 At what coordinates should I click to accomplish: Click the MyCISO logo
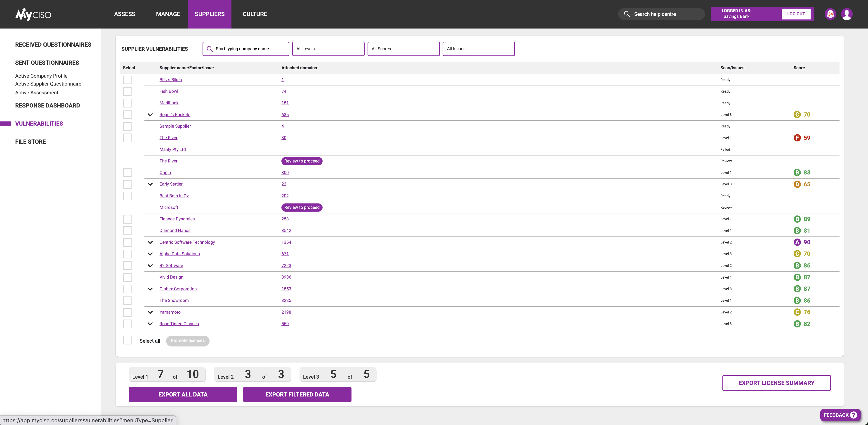(x=33, y=14)
